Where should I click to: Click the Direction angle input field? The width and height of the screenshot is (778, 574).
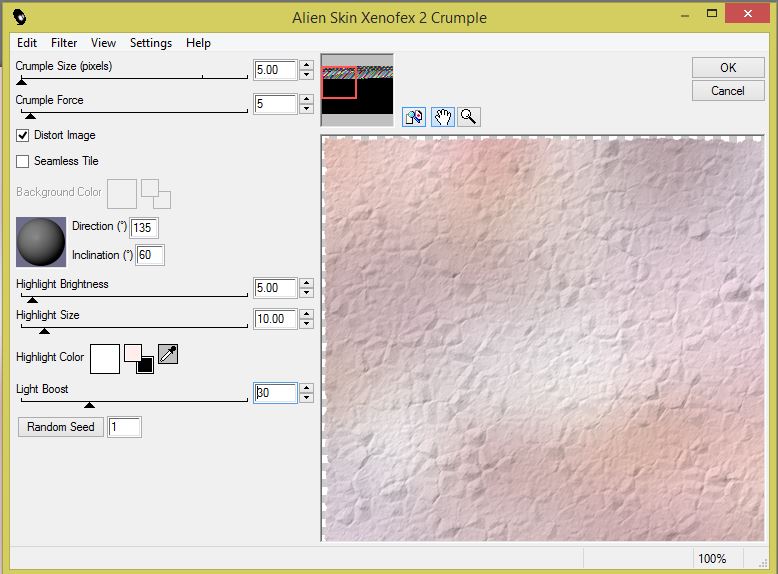[x=144, y=228]
